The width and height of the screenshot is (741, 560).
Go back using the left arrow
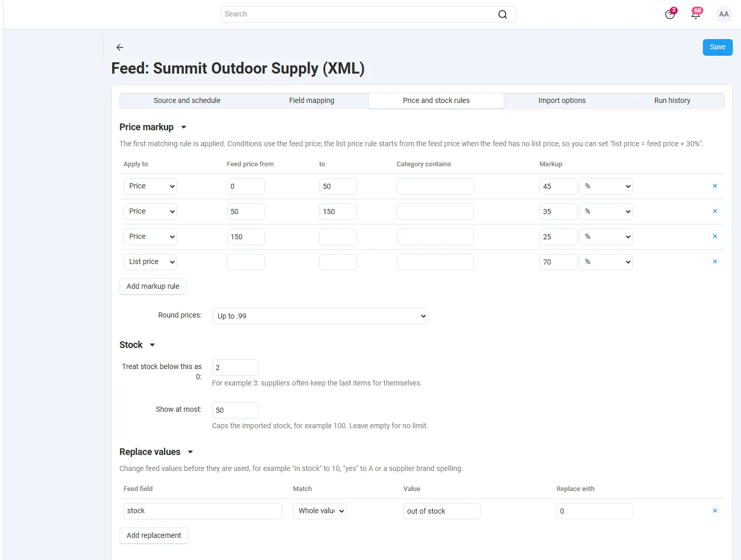pos(120,47)
